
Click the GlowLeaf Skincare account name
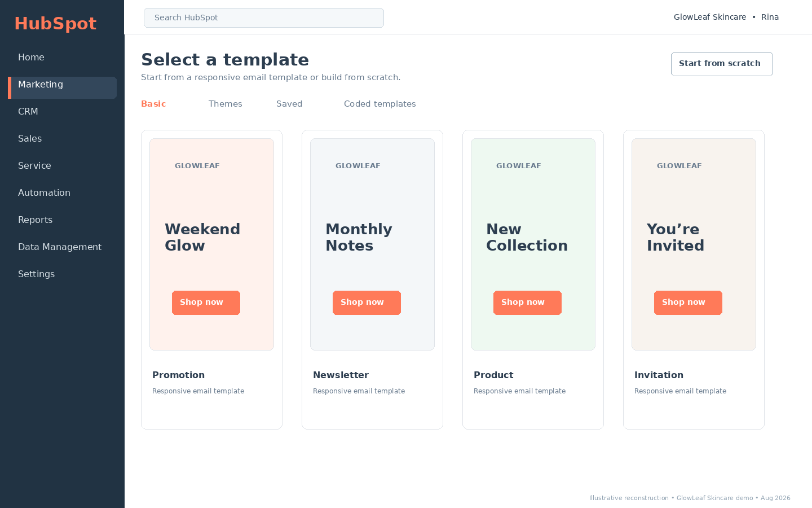[710, 17]
